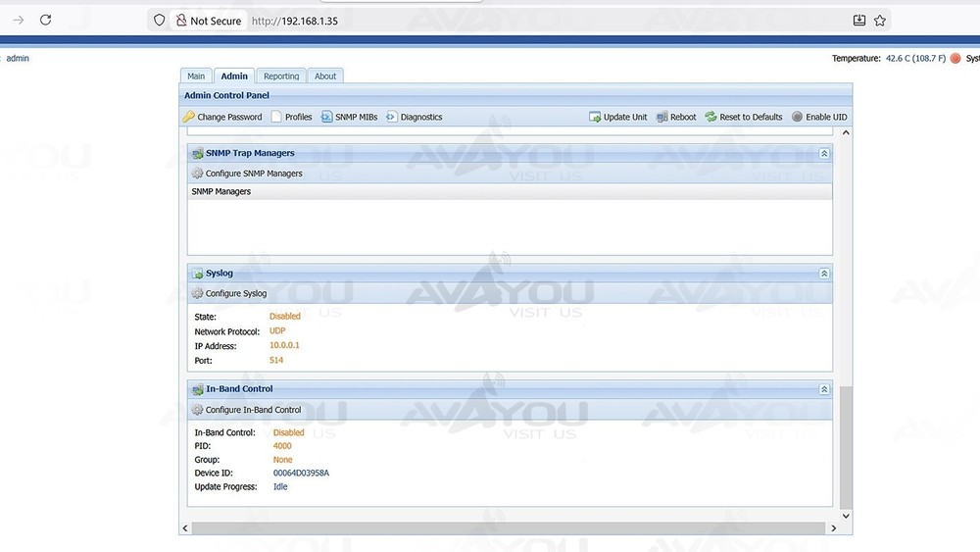Collapse the Syslog section
Screen dimensions: 980x552
[824, 274]
